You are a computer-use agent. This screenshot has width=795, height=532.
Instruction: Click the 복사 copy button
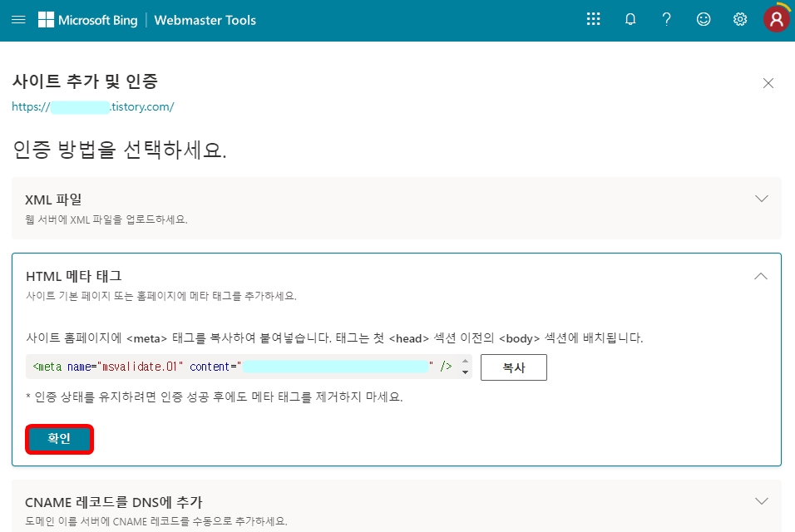pos(513,367)
